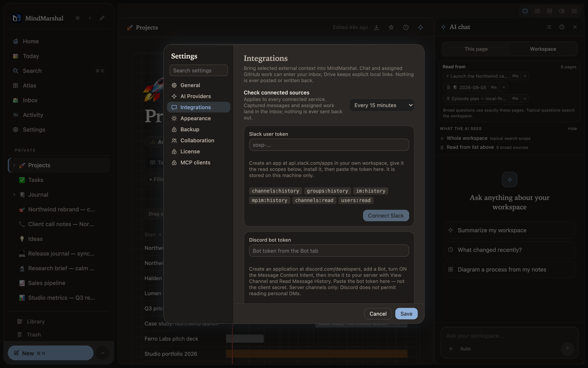The width and height of the screenshot is (588, 368).
Task: Click the Slack user token field
Action: (329, 145)
